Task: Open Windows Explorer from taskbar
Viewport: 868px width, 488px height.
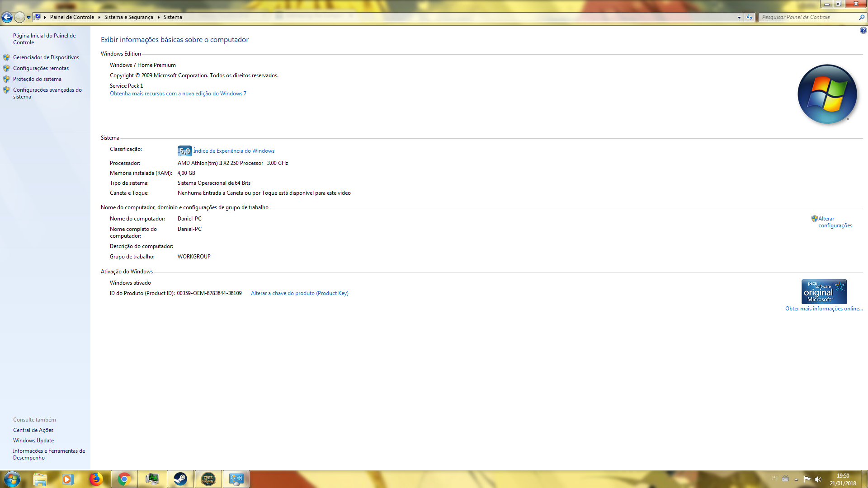Action: [40, 479]
